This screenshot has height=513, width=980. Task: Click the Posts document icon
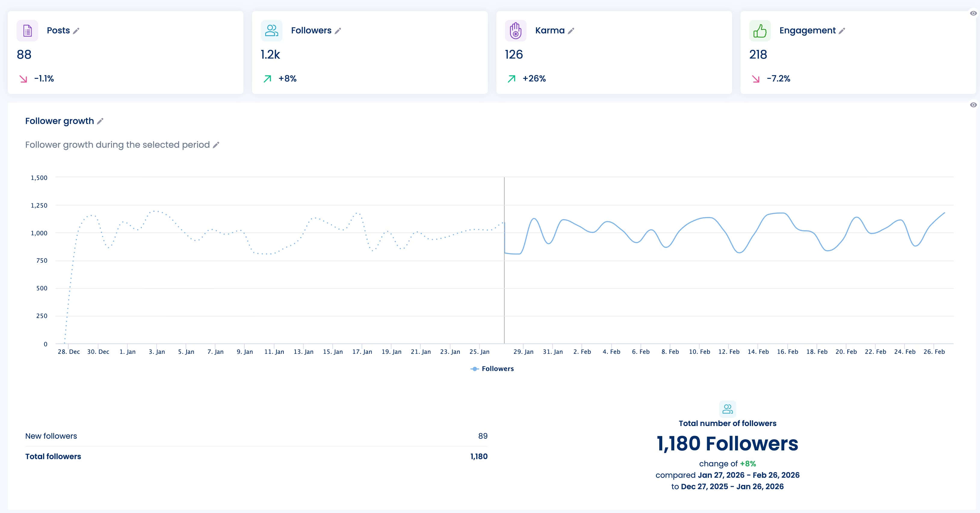point(27,30)
